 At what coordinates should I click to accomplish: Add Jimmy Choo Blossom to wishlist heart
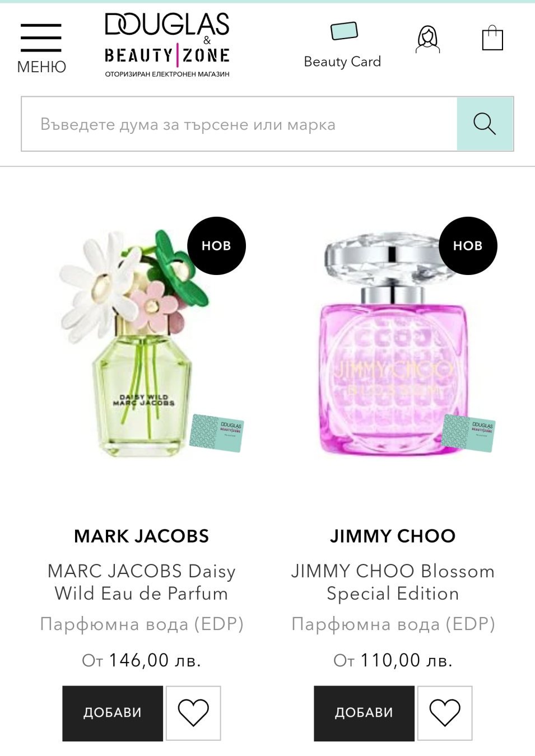click(x=445, y=713)
